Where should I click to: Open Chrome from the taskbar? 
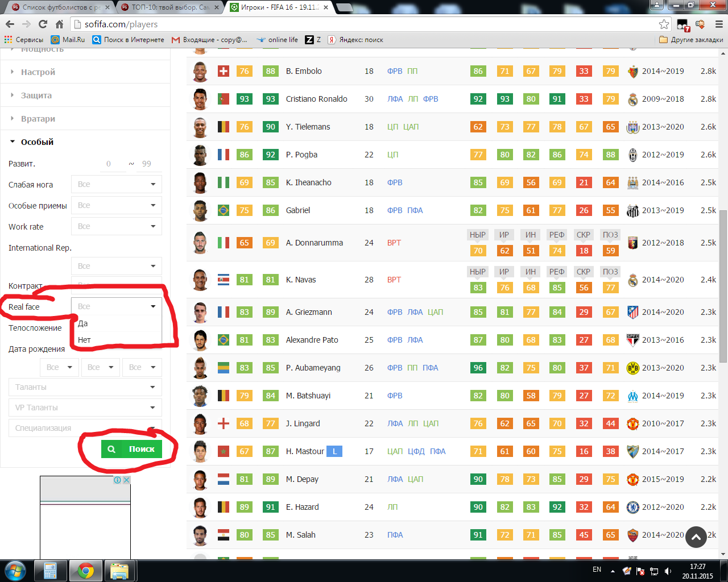click(86, 571)
